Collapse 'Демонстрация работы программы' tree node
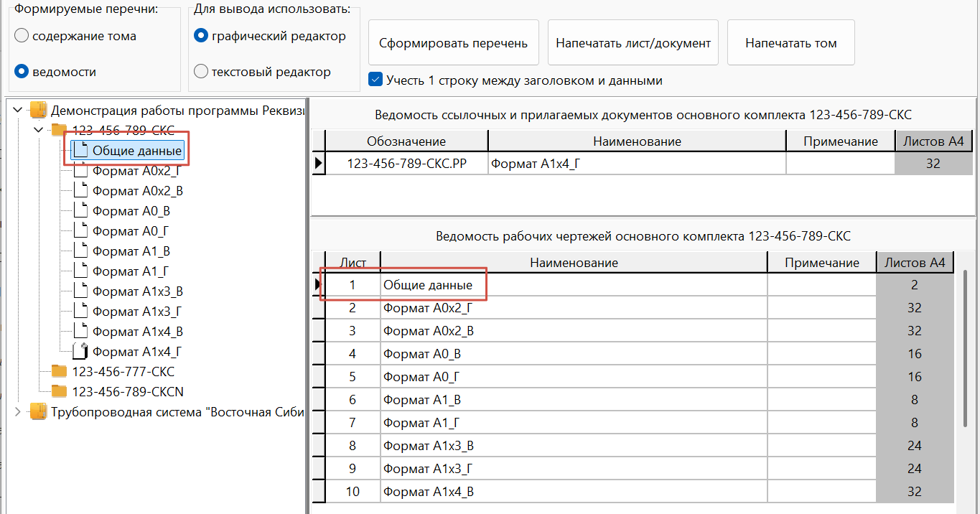 click(18, 110)
